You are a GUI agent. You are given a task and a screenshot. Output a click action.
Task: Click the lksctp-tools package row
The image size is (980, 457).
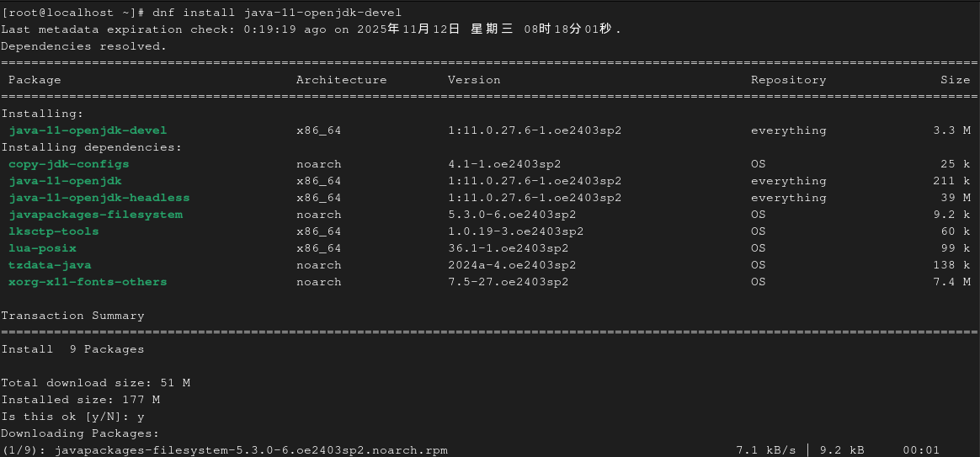54,231
